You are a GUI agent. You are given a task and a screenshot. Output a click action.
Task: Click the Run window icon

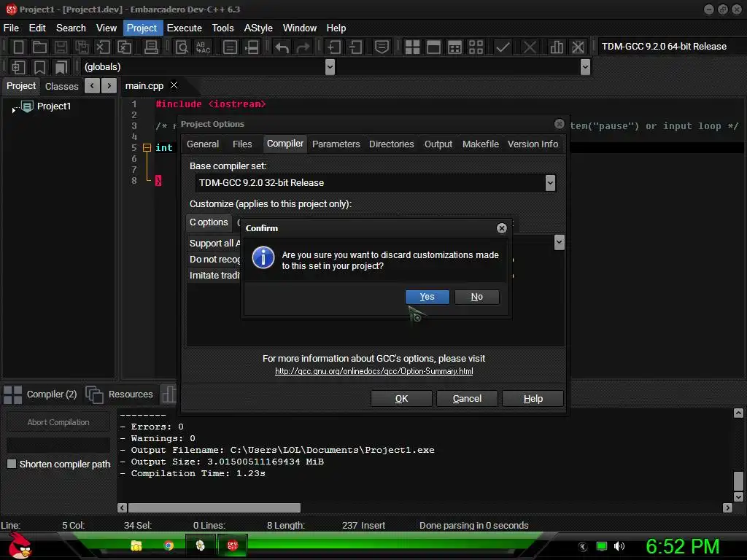click(433, 47)
